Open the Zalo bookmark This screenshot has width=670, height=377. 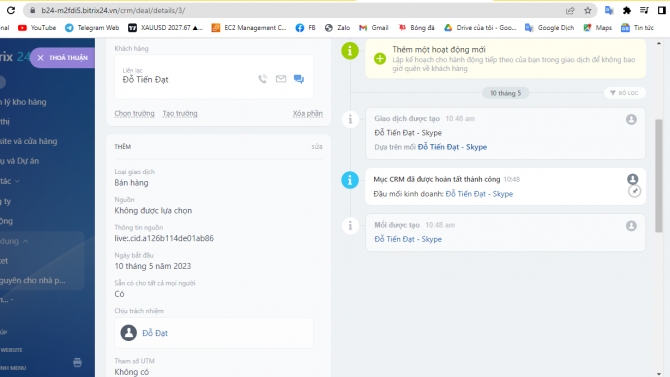[x=337, y=28]
